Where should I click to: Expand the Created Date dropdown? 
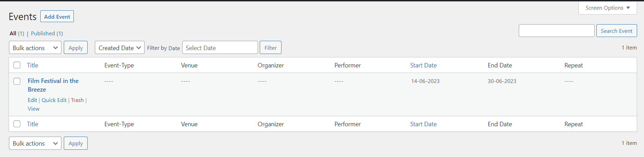tap(119, 48)
